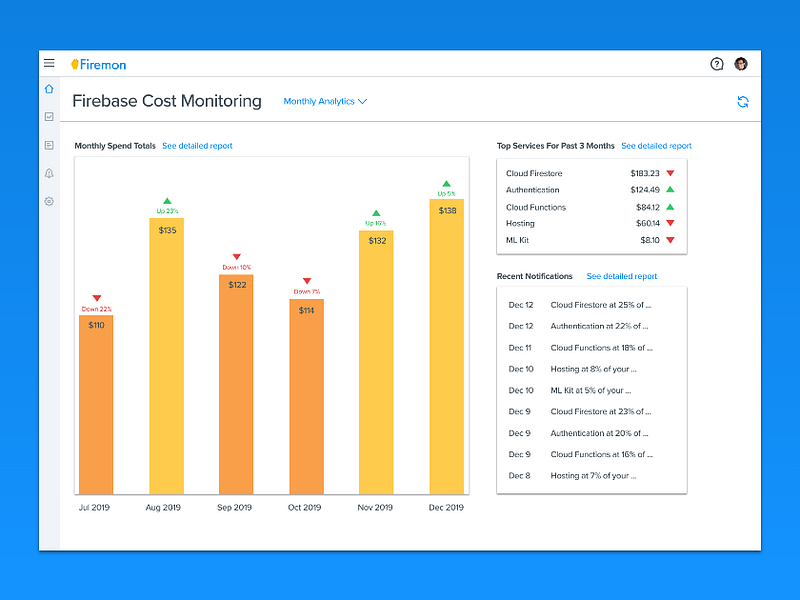Expand the Monthly Analytics dropdown
The height and width of the screenshot is (600, 800).
click(325, 102)
